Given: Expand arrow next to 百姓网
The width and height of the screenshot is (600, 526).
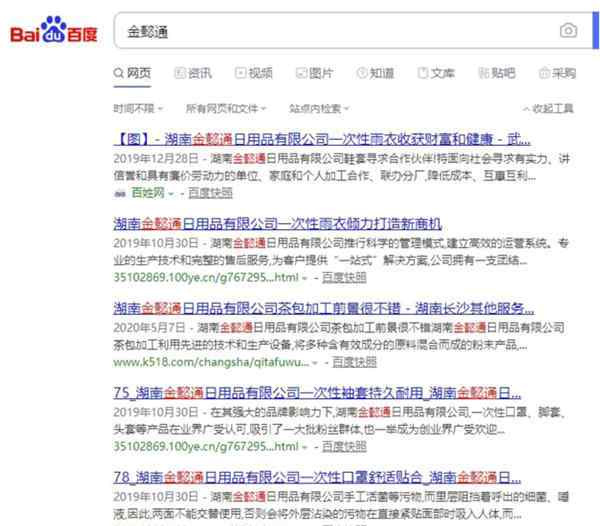Looking at the screenshot, I should click(x=171, y=194).
